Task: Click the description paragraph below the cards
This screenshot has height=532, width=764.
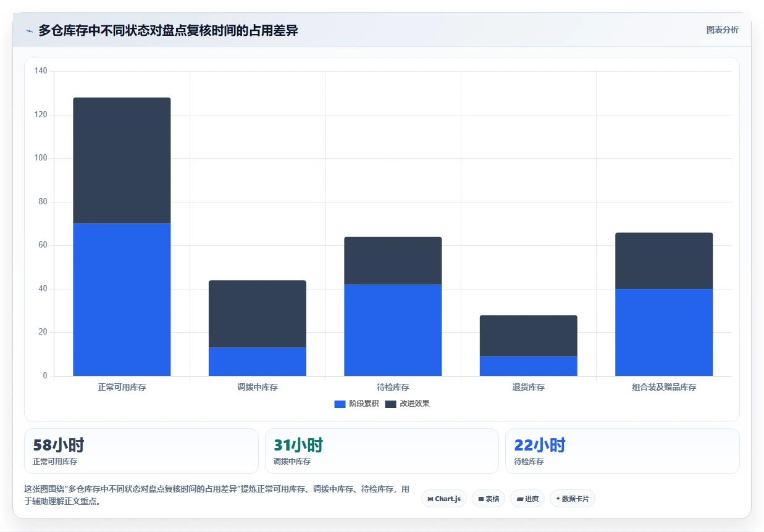Action: pyautogui.click(x=217, y=495)
